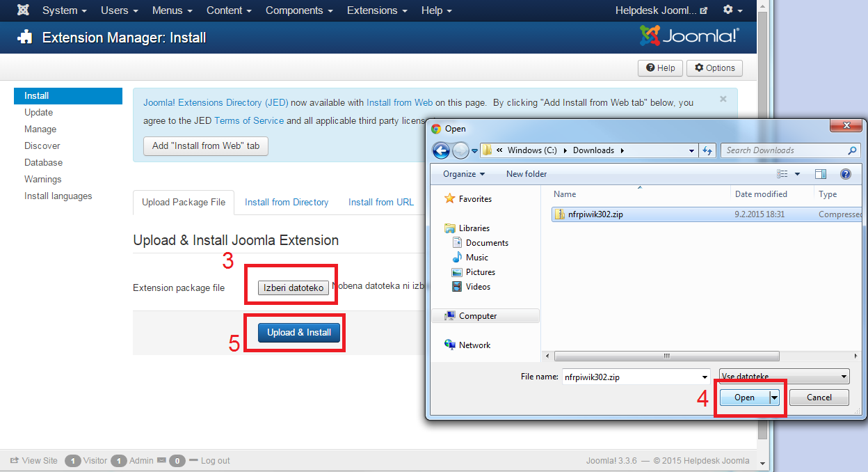Click the back arrow in Open dialog
868x472 pixels.
[x=441, y=150]
